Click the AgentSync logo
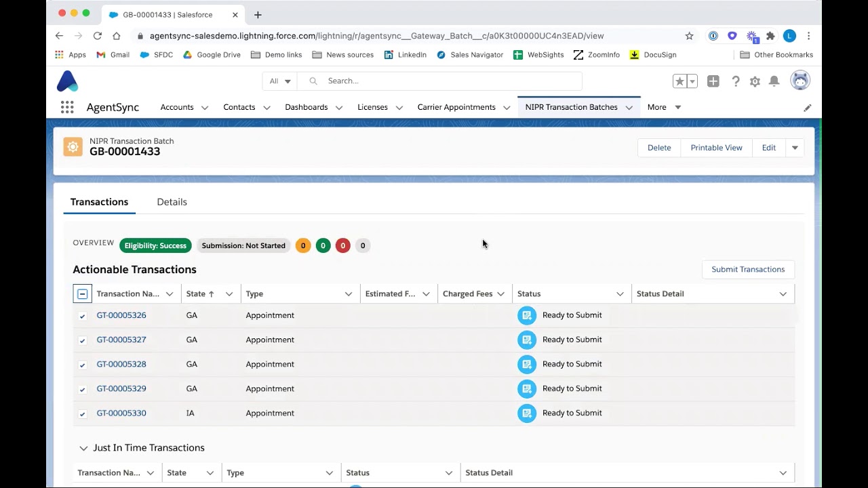The height and width of the screenshot is (488, 868). [x=68, y=81]
